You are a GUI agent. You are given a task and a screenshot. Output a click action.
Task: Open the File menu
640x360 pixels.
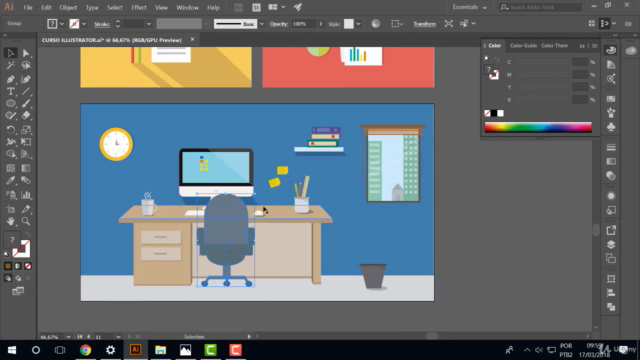point(28,7)
